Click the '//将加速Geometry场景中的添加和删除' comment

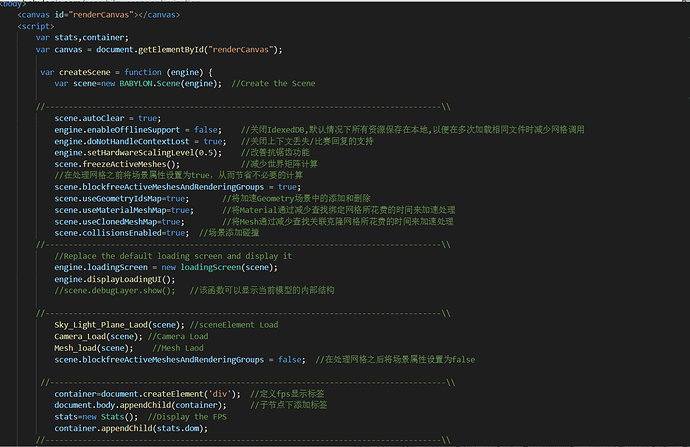tap(296, 198)
